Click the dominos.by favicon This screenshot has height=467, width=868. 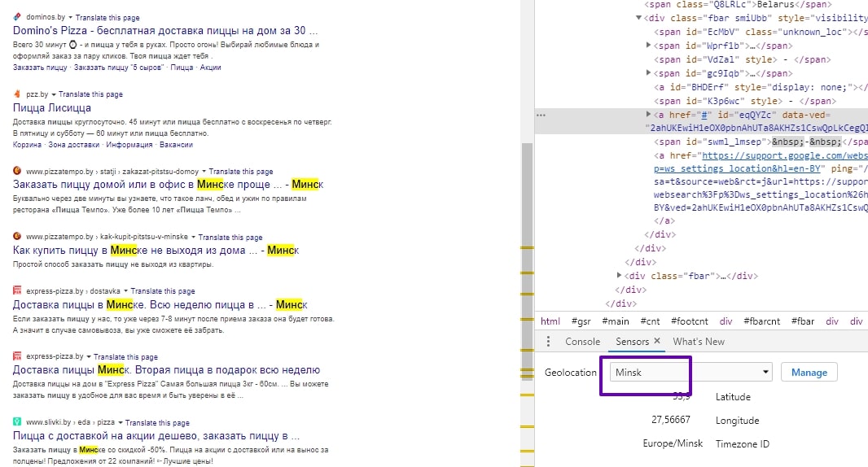17,16
